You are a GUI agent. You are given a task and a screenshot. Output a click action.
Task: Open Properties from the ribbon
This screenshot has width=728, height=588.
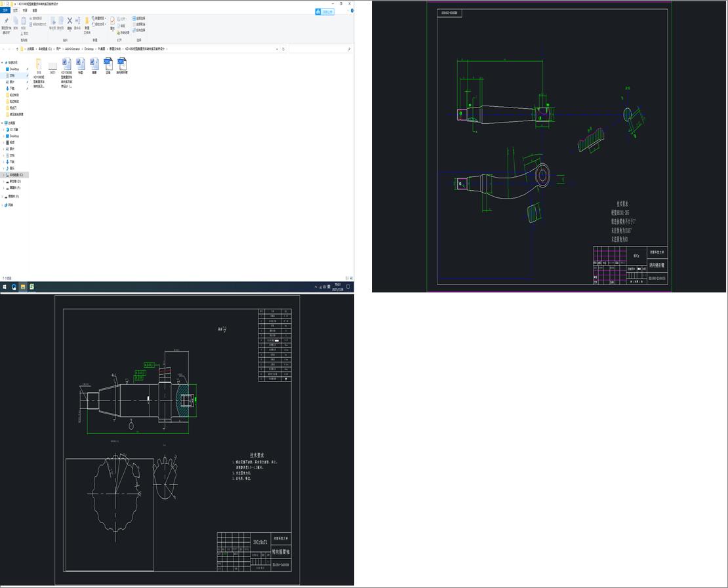[112, 22]
